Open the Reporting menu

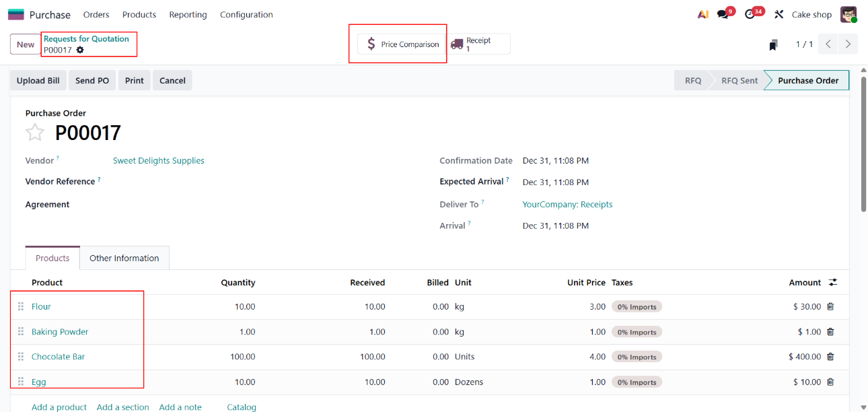(188, 15)
